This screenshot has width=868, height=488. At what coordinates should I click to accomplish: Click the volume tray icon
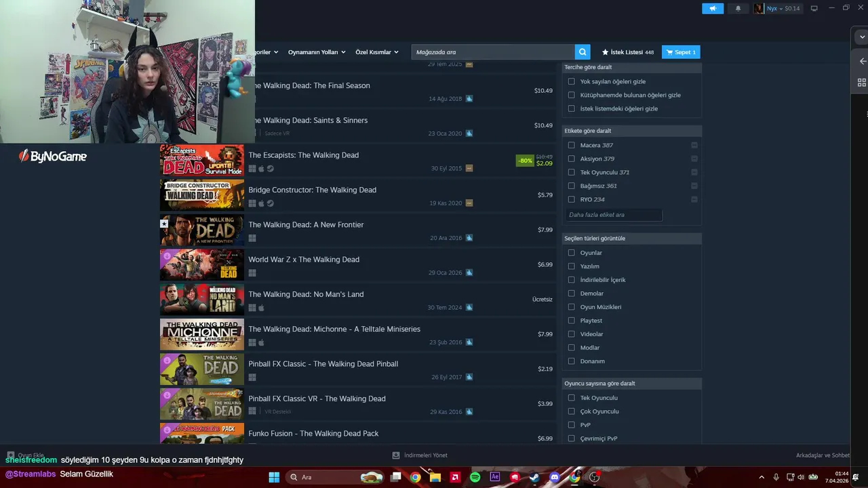(801, 477)
